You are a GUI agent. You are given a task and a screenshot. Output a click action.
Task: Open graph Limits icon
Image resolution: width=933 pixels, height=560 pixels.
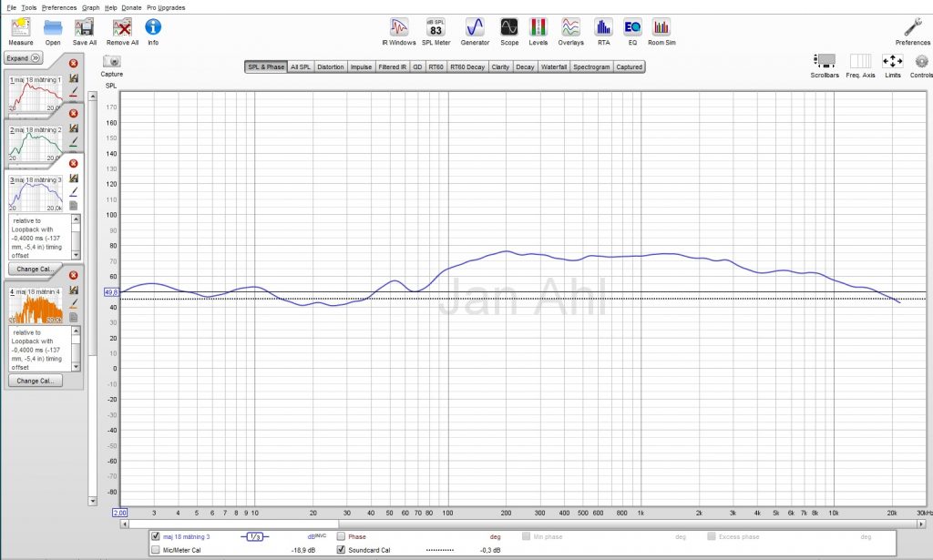click(893, 61)
